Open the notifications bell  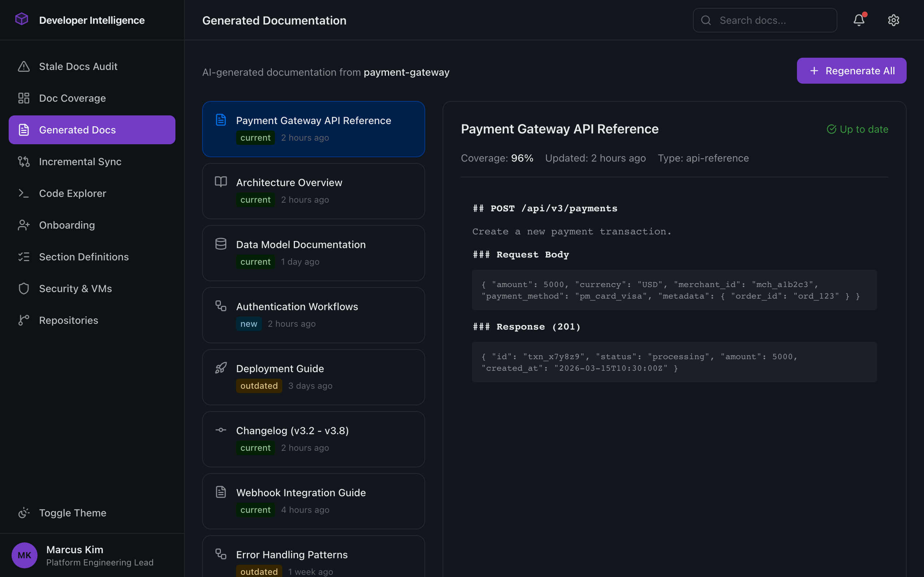coord(859,20)
